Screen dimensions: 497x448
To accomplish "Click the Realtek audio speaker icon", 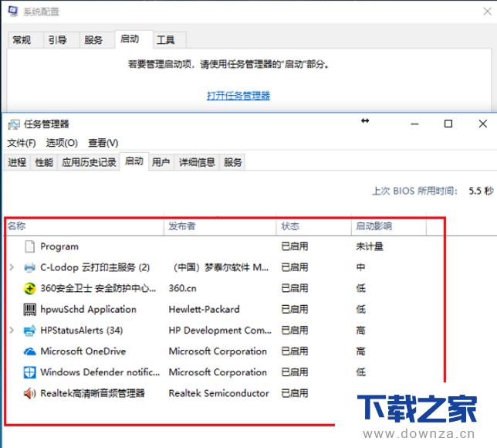I will [x=30, y=392].
